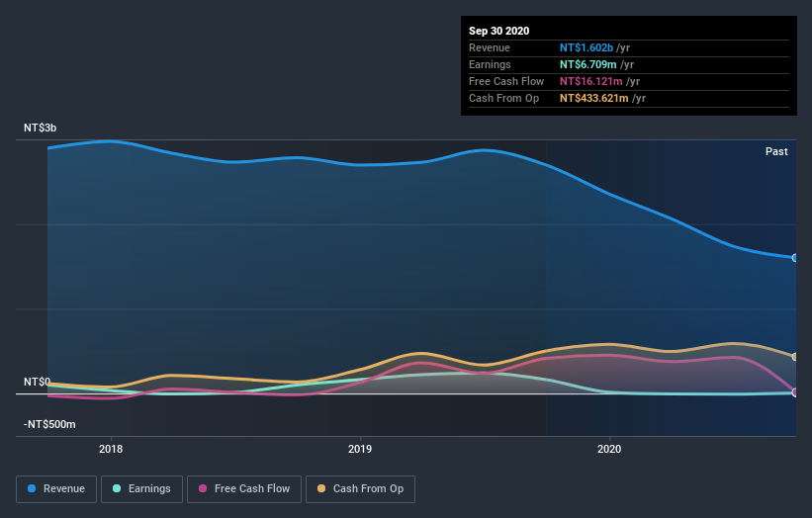Click the 2019 axis label
Screen dimensions: 812x518
360,449
